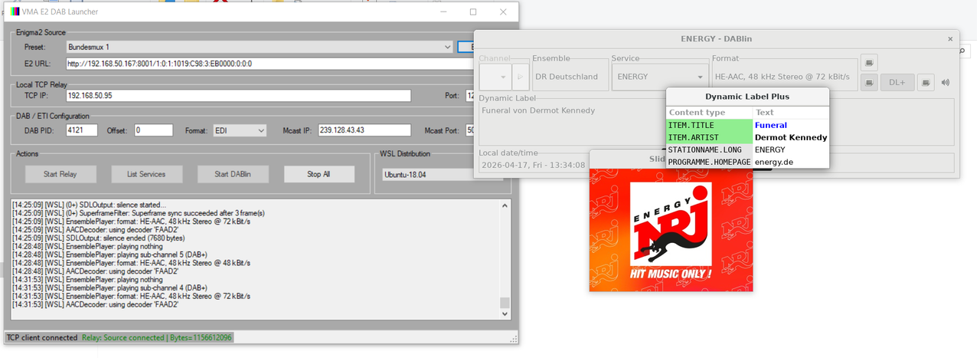Click the ENERGY NRJ slideshow image
Screen dimensions: 980x358
click(x=671, y=230)
